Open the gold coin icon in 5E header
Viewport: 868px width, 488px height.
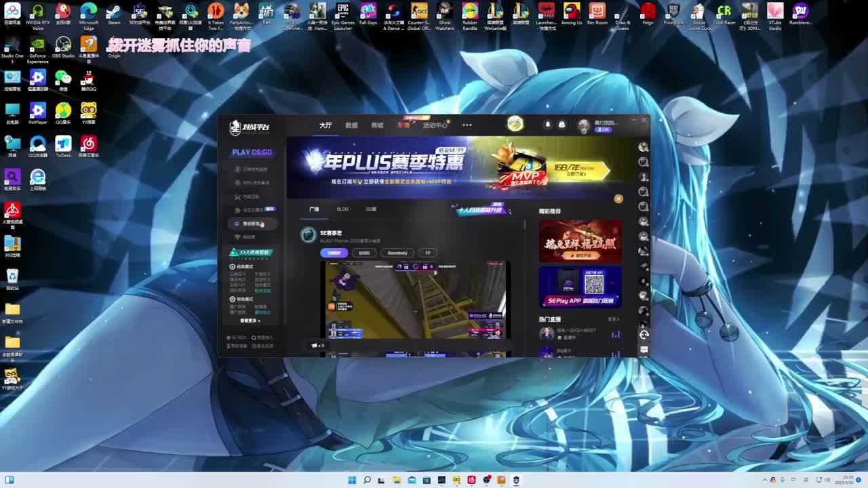click(x=515, y=123)
